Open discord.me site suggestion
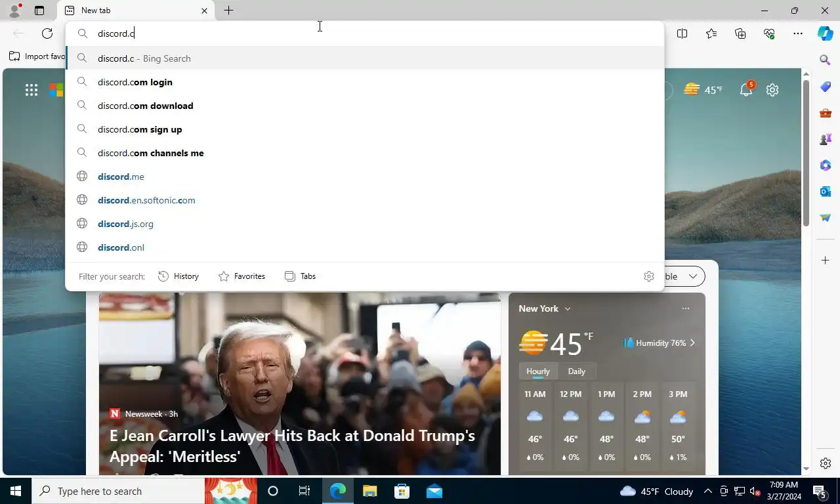The width and height of the screenshot is (840, 504). click(365, 177)
